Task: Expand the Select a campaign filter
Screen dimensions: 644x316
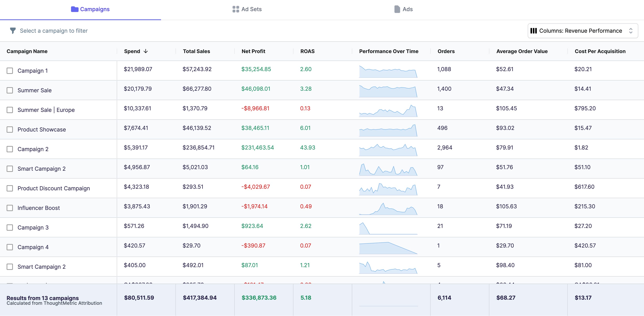Action: coord(54,30)
